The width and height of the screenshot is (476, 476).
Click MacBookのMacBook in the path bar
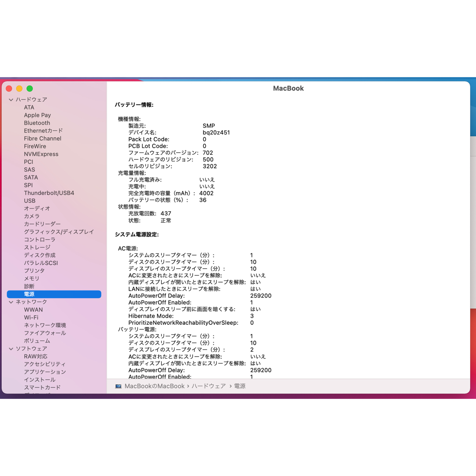tap(155, 386)
